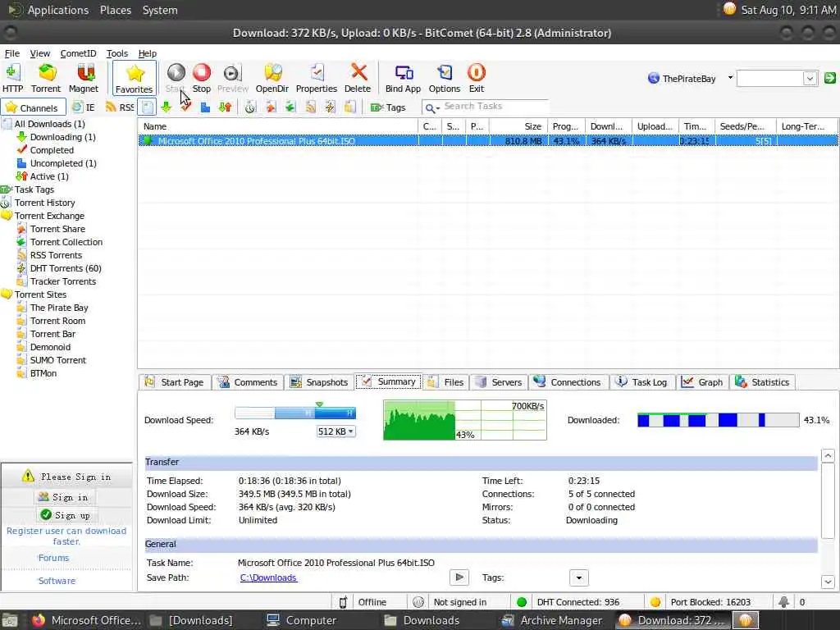Open The Pirate Bay in Torrent Sites

[59, 308]
